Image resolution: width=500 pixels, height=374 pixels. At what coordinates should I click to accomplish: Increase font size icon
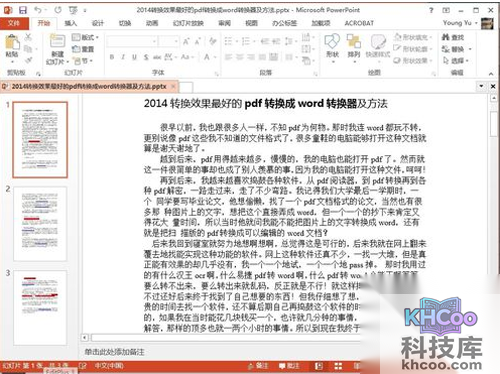pos(186,41)
